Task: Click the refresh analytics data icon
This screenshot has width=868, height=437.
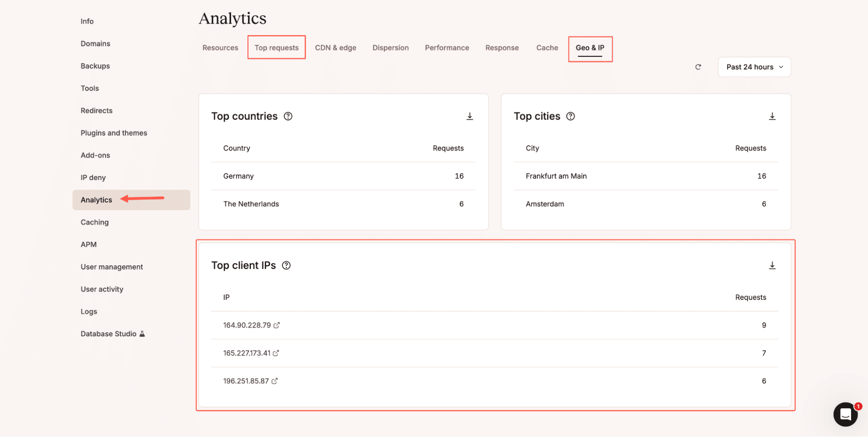Action: pos(698,67)
